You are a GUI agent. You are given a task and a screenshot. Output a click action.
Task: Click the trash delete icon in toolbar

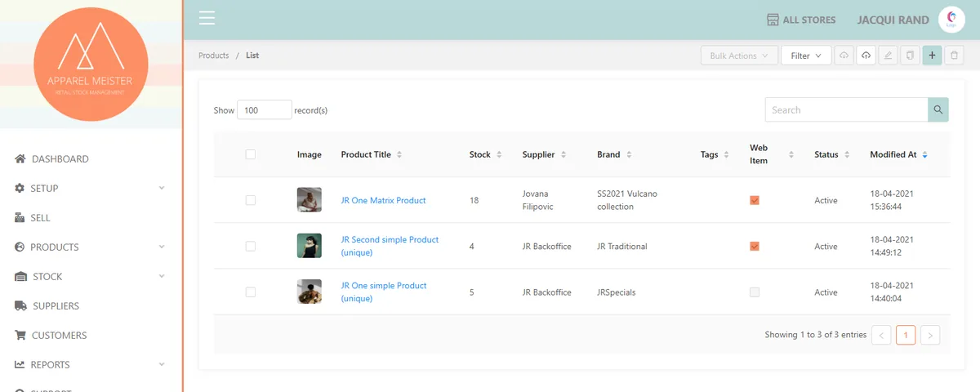(x=954, y=56)
